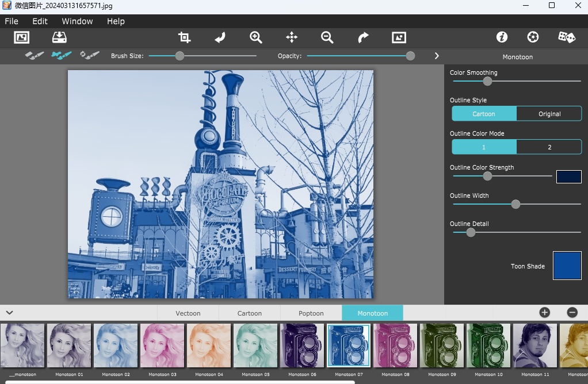This screenshot has height=384, width=588.
Task: Apply the Monotoon 03 preset
Action: coord(162,346)
